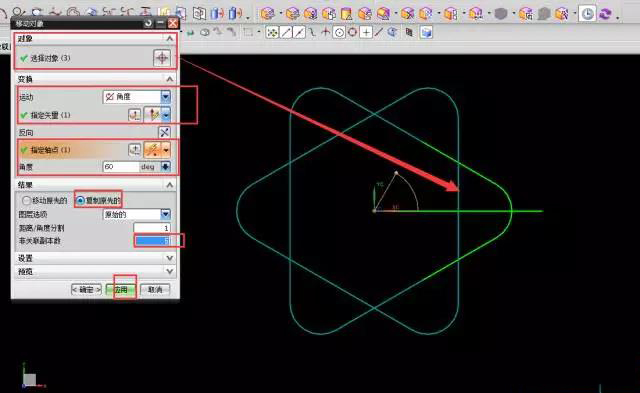
Task: Click the blue cube icon in selection bar
Action: click(426, 32)
